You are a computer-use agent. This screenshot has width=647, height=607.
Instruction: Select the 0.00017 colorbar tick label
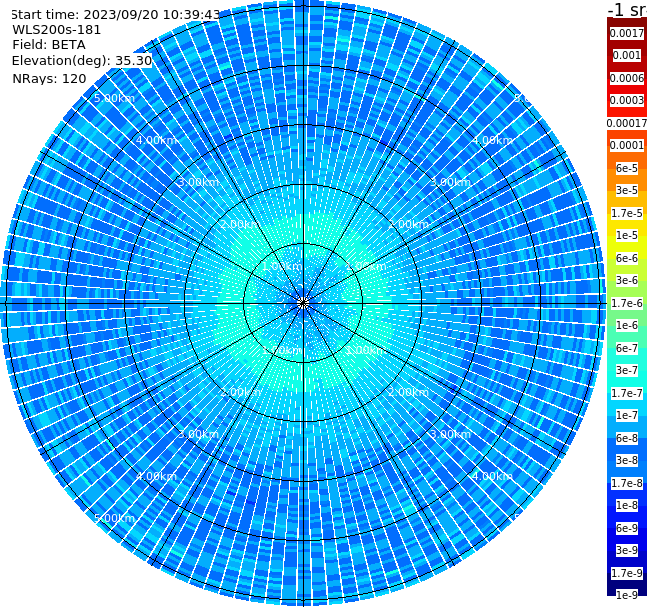[627, 123]
